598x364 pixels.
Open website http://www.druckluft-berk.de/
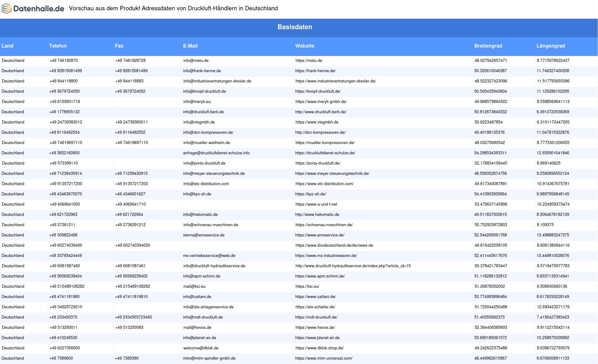(x=321, y=112)
